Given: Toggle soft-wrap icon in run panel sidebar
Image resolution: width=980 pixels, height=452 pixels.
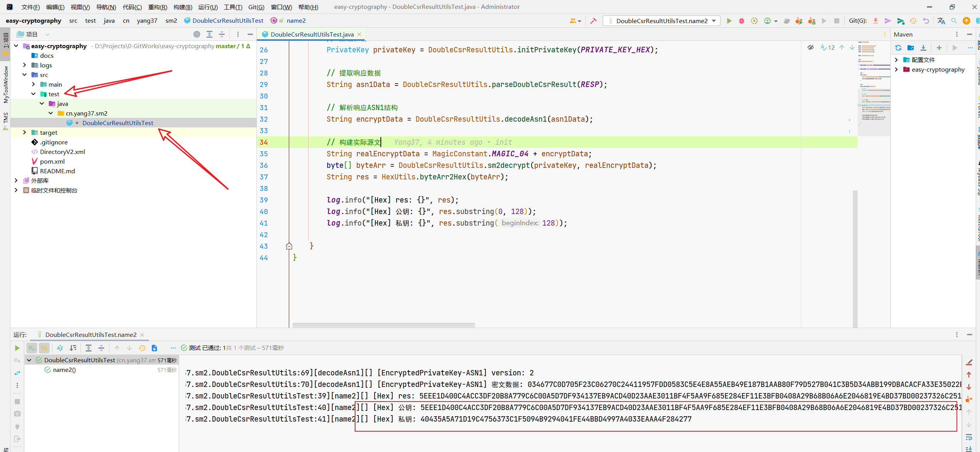Looking at the screenshot, I should coord(969,437).
